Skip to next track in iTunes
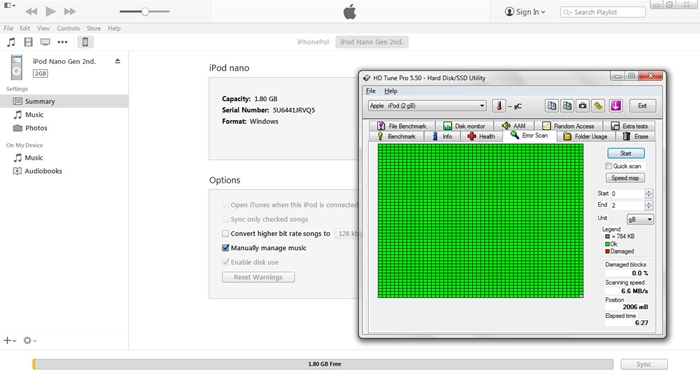 point(70,12)
